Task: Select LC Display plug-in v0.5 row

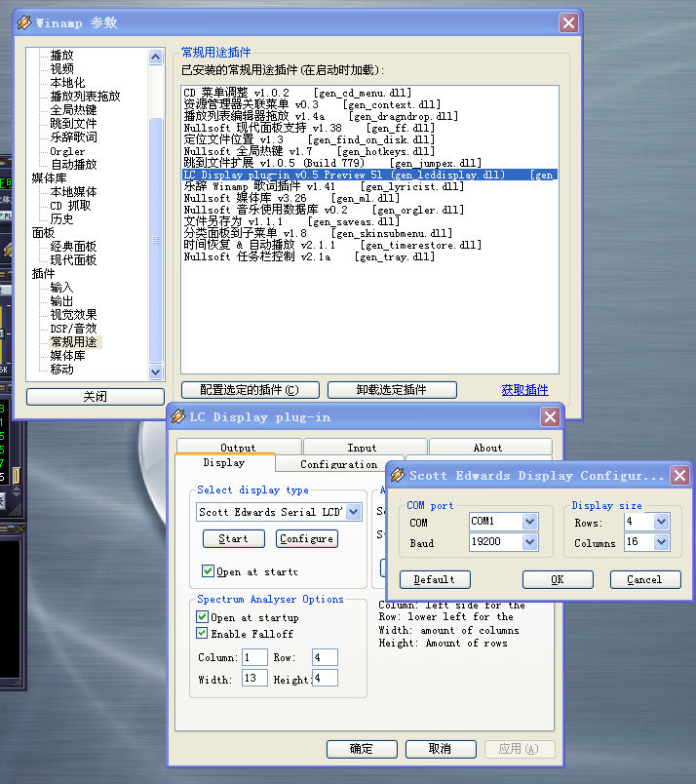Action: coord(370,175)
